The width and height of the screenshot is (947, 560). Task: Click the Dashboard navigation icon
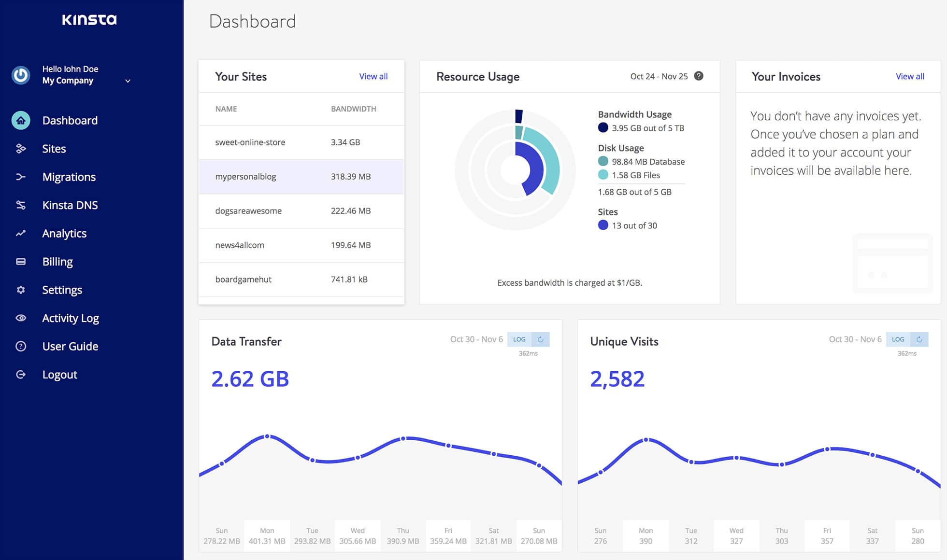click(x=21, y=120)
